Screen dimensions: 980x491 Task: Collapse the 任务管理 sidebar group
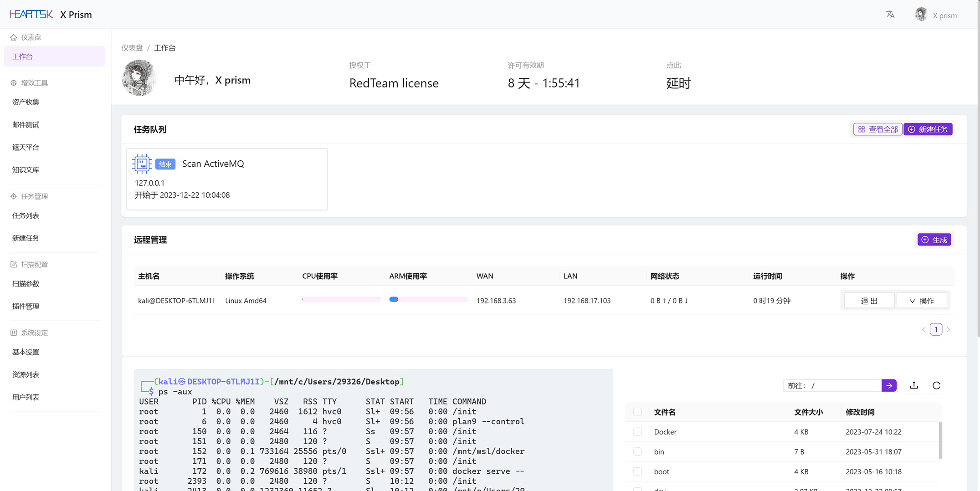[x=34, y=196]
